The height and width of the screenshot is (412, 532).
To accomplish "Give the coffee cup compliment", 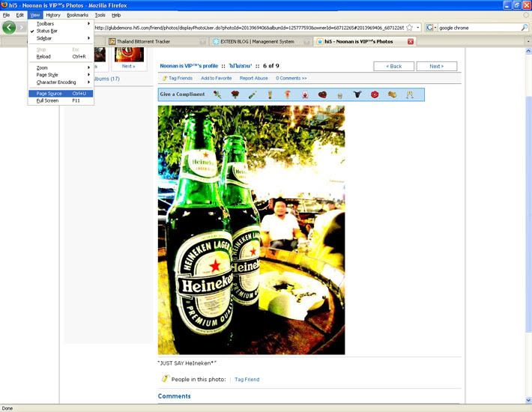I will tap(340, 95).
